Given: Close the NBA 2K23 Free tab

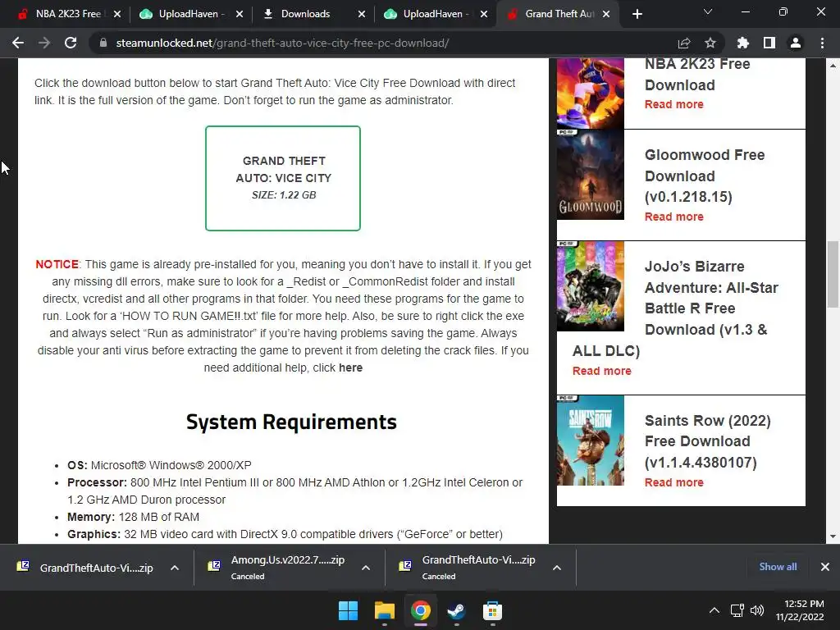Looking at the screenshot, I should [117, 14].
